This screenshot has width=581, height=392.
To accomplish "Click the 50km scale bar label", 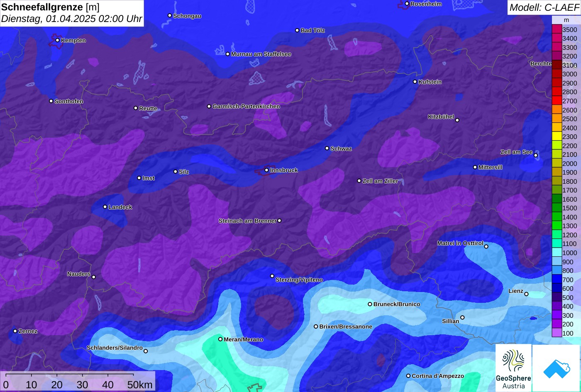I will point(140,385).
